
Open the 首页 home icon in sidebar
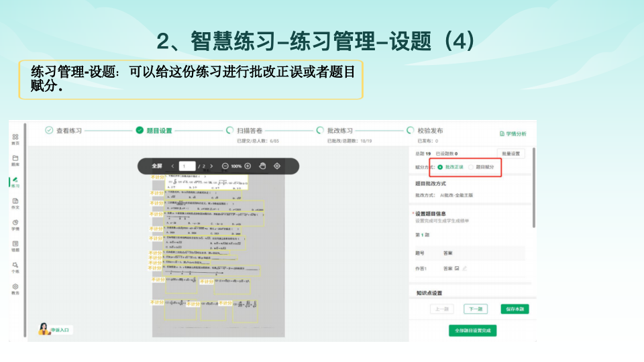[x=15, y=139]
